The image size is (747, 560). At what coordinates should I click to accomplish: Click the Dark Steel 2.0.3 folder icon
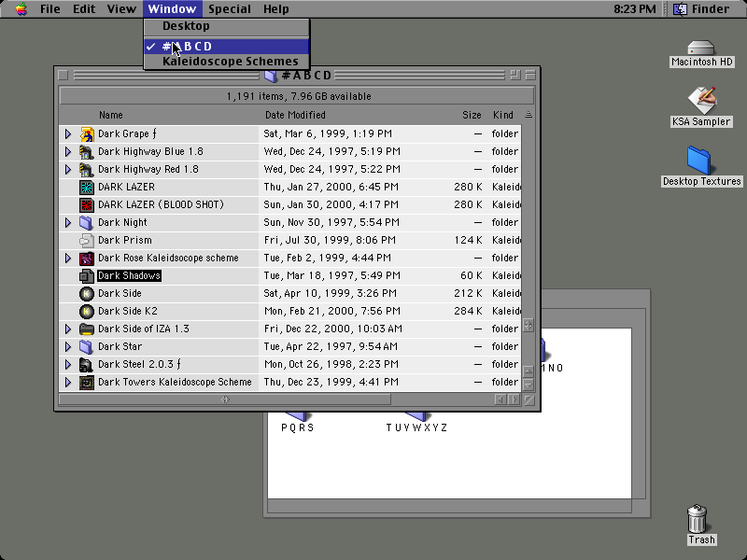tap(87, 364)
